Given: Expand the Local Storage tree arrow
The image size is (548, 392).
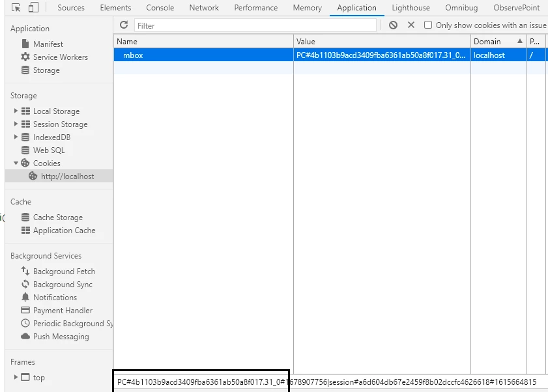Looking at the screenshot, I should point(16,111).
